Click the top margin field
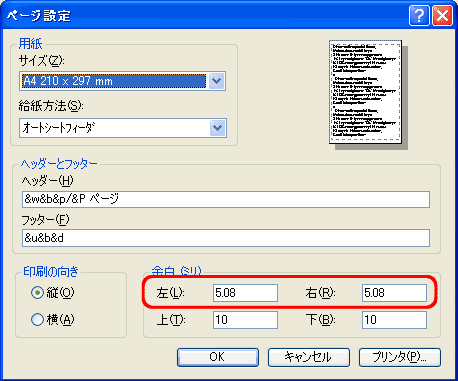 coord(245,320)
